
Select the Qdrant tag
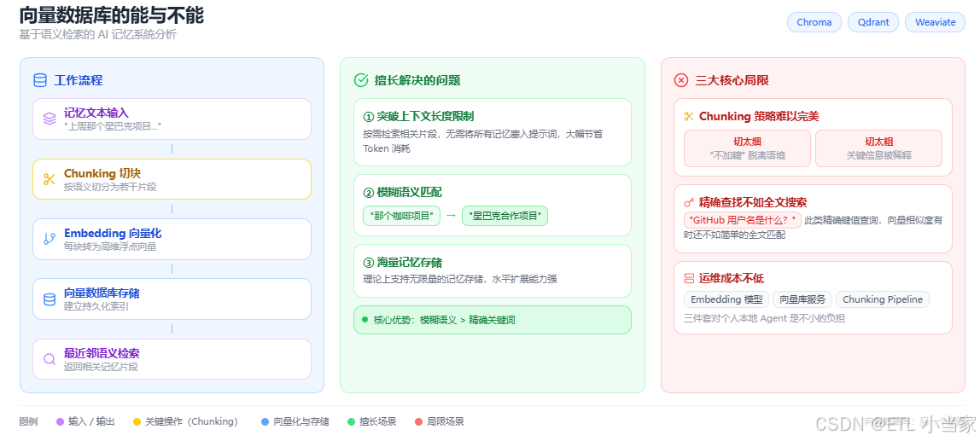pos(873,22)
